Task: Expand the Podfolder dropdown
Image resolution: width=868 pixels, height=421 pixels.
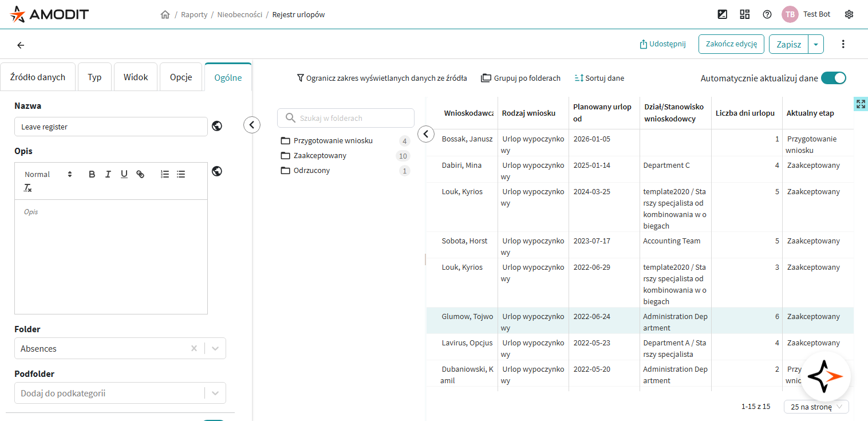Action: point(215,394)
